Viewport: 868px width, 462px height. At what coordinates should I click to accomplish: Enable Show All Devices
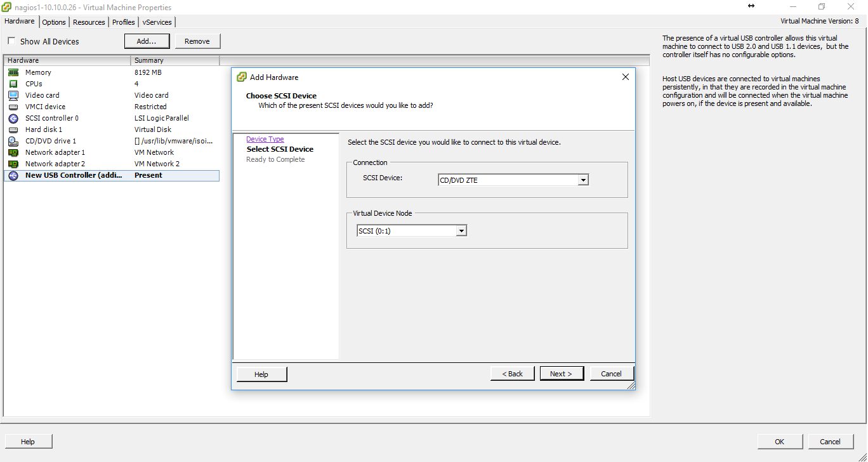tap(10, 41)
